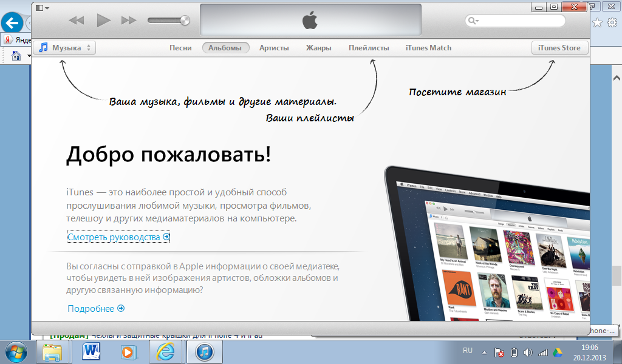The image size is (622, 364).
Task: Open the search options magnifier dropdown
Action: (473, 21)
